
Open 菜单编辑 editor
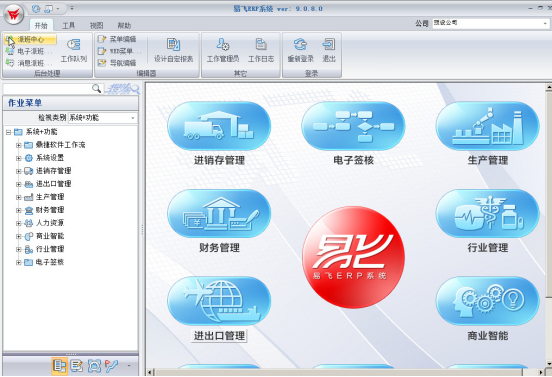point(117,39)
